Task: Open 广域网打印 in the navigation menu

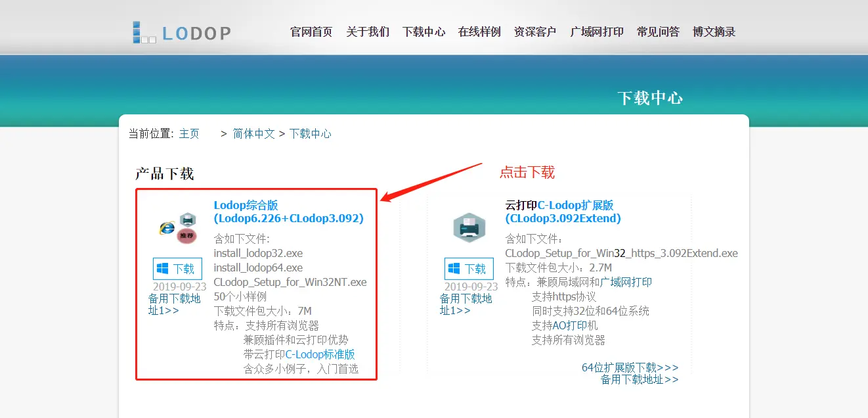Action: coord(597,32)
